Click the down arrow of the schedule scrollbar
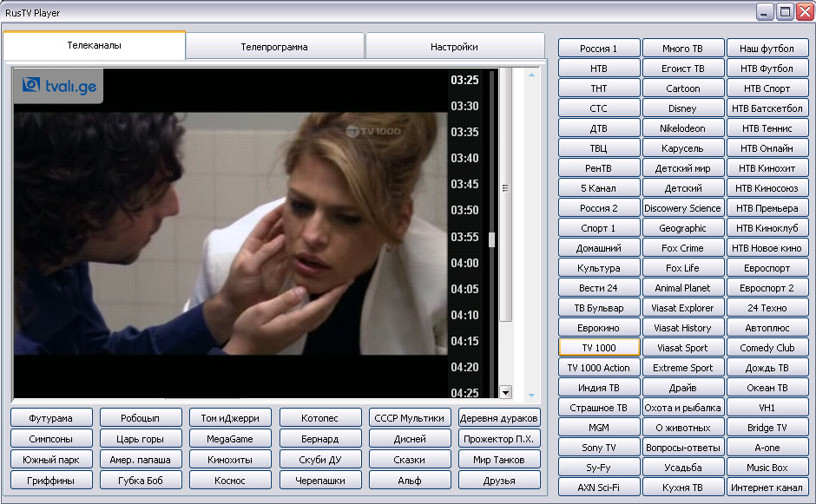 coord(506,392)
